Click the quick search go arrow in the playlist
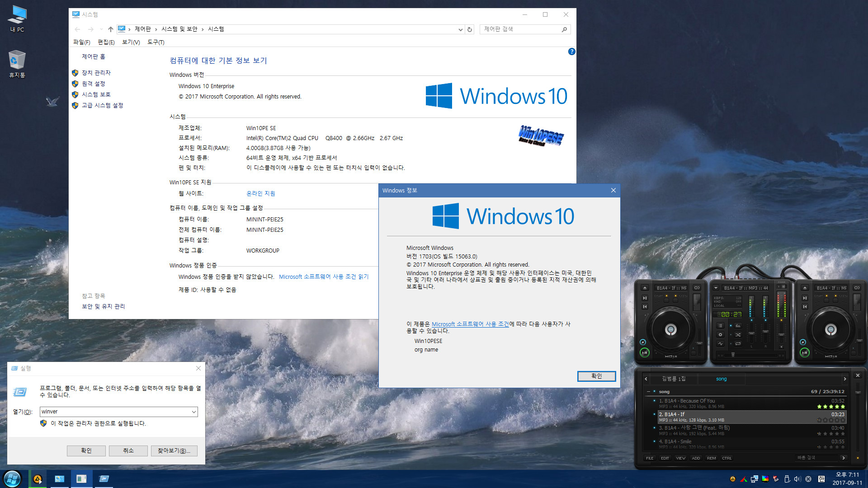 tap(844, 458)
